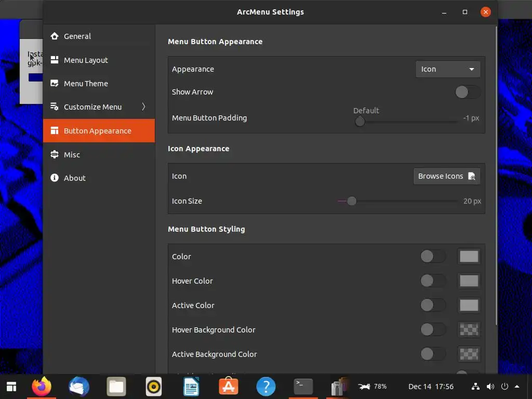Open the Menu Layout page
The image size is (532, 399).
click(99, 60)
